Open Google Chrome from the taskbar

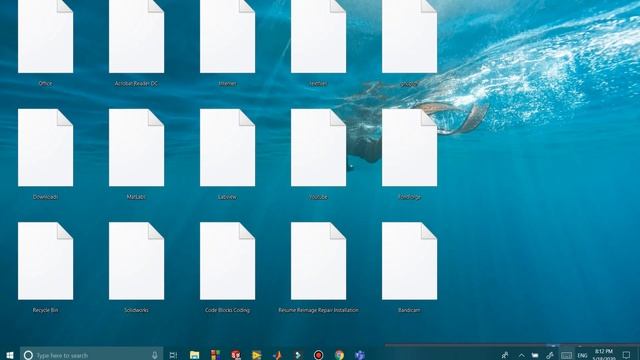pos(339,355)
